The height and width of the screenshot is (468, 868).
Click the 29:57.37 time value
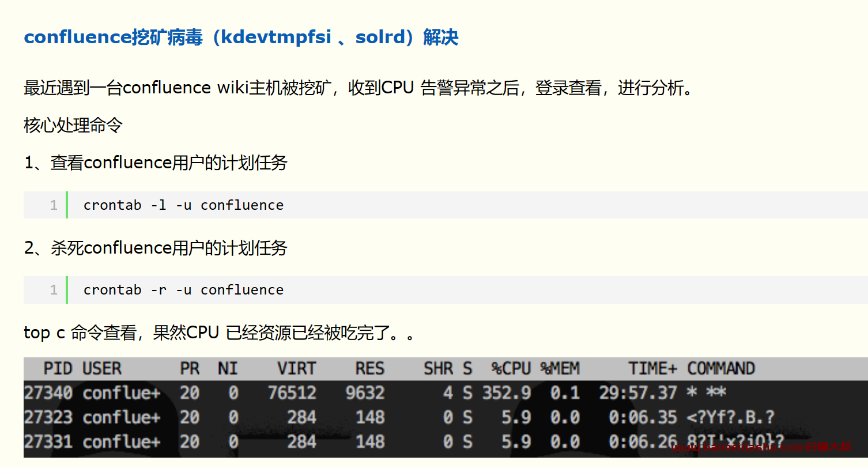pyautogui.click(x=638, y=393)
